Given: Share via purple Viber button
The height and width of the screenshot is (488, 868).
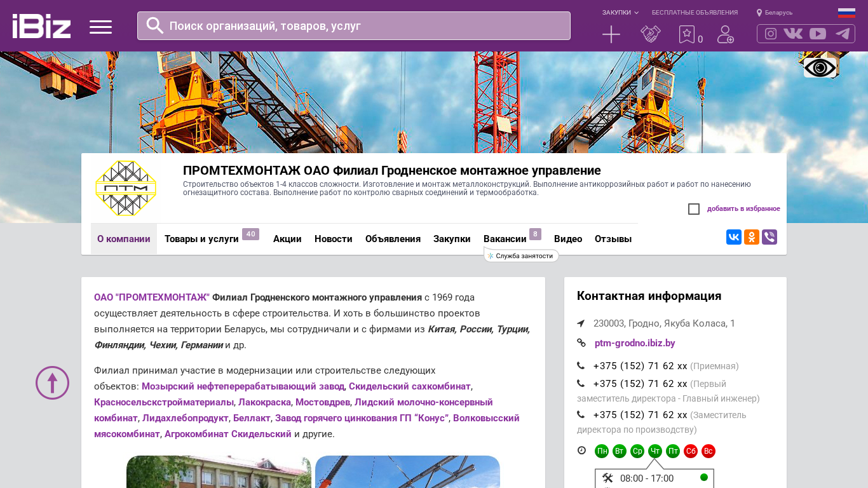Looking at the screenshot, I should click(x=770, y=237).
